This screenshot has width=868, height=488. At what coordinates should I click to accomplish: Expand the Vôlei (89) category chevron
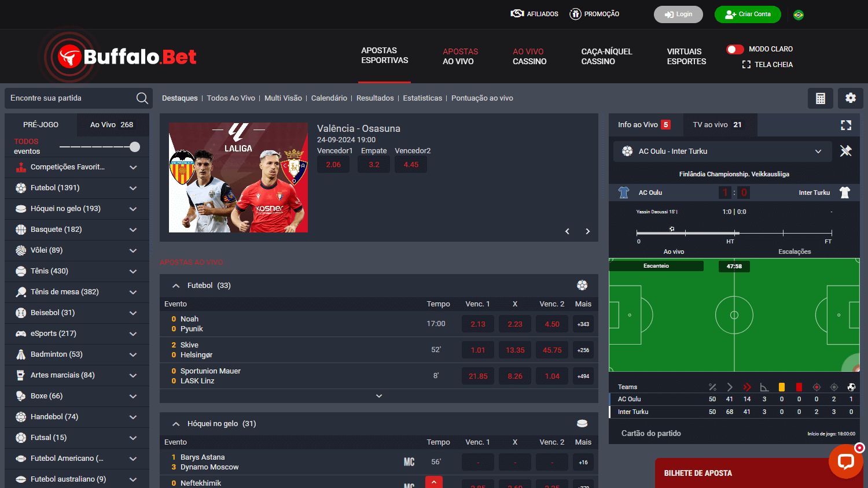[x=133, y=250]
